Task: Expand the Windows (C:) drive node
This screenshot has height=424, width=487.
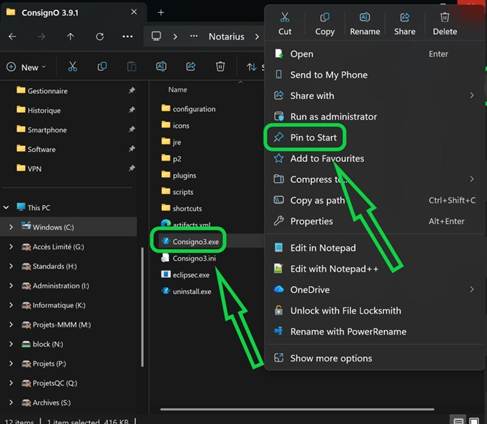Action: pos(11,227)
